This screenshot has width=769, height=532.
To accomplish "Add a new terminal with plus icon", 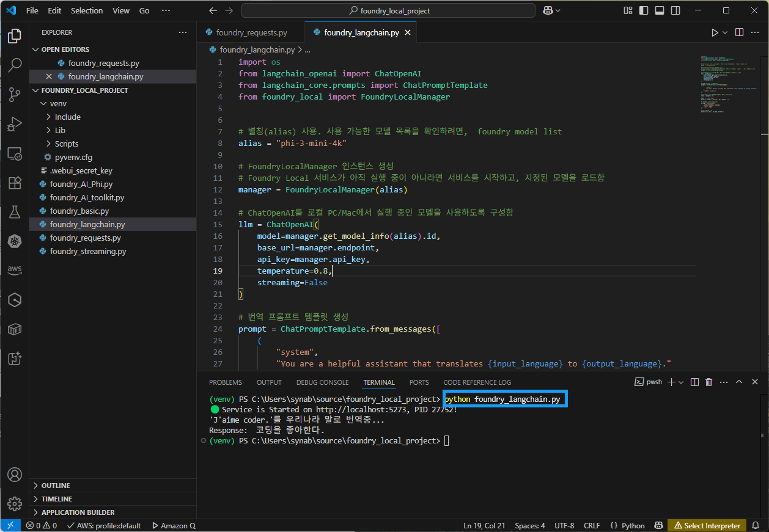I will click(671, 382).
